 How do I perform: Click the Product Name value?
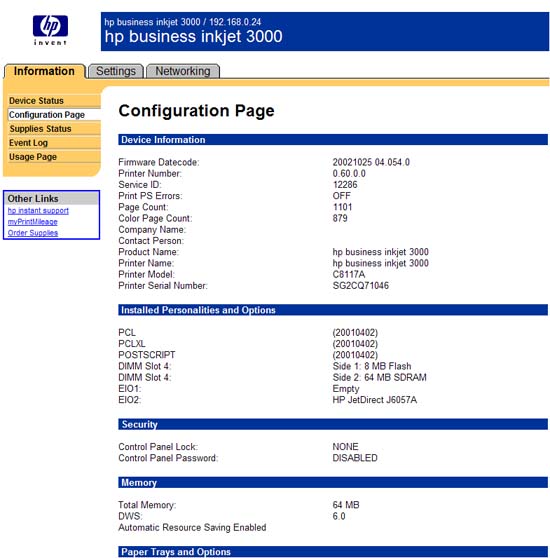point(380,252)
